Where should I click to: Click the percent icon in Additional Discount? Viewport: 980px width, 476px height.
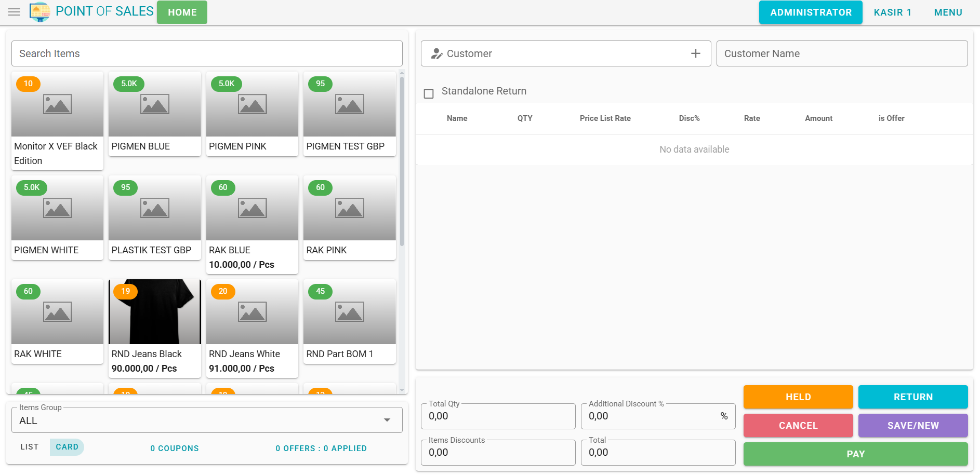pyautogui.click(x=724, y=416)
